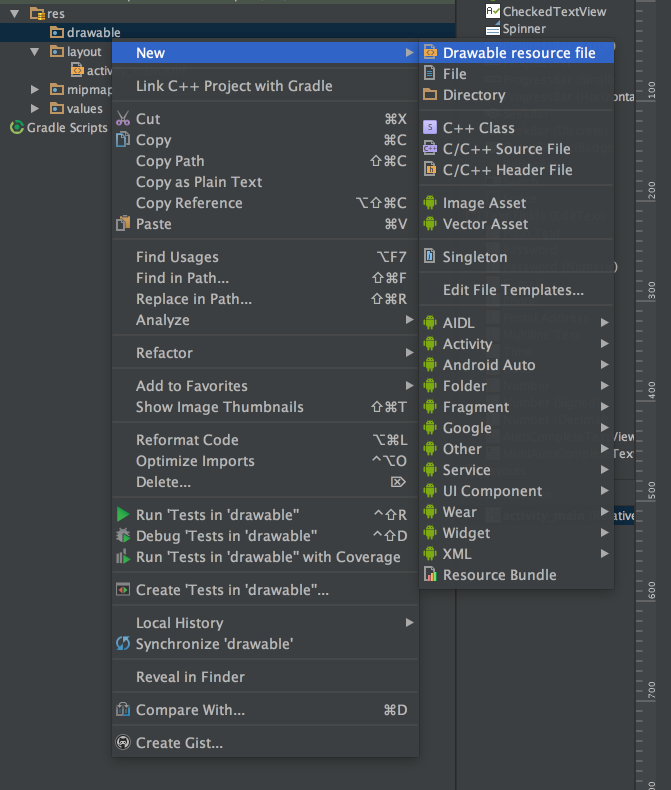Image resolution: width=671 pixels, height=790 pixels.
Task: Select Find in Path...
Action: (x=265, y=278)
